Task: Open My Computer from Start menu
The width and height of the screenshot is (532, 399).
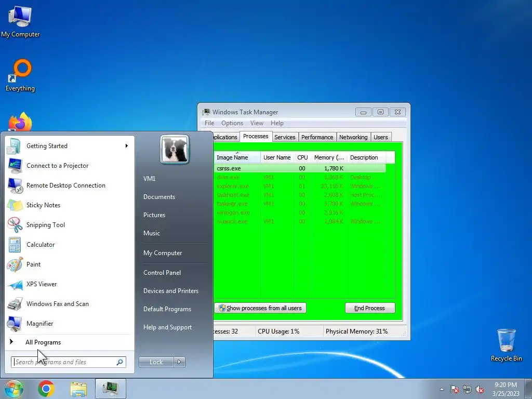Action: (x=163, y=253)
